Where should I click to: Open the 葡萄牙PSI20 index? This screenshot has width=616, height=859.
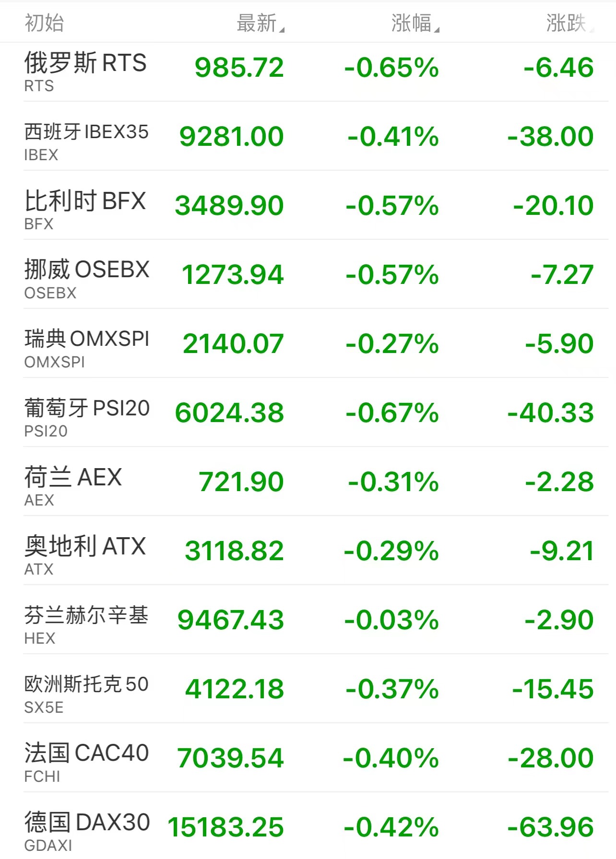(x=87, y=409)
